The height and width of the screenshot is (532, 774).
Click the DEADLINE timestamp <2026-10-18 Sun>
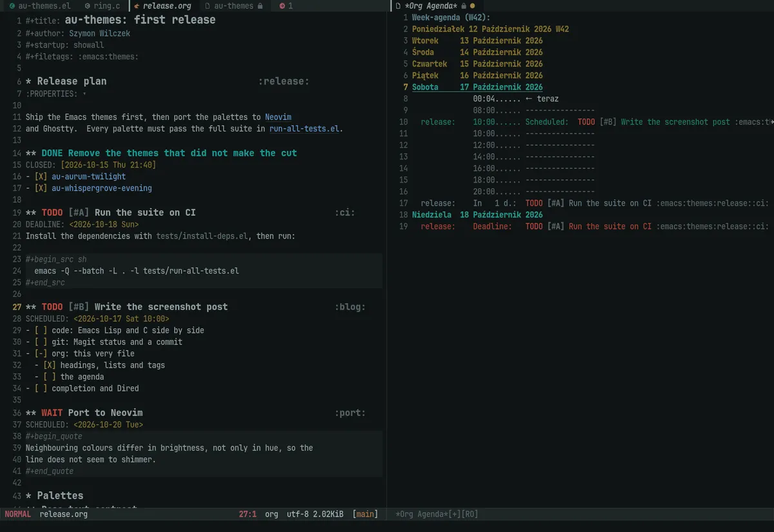point(104,224)
